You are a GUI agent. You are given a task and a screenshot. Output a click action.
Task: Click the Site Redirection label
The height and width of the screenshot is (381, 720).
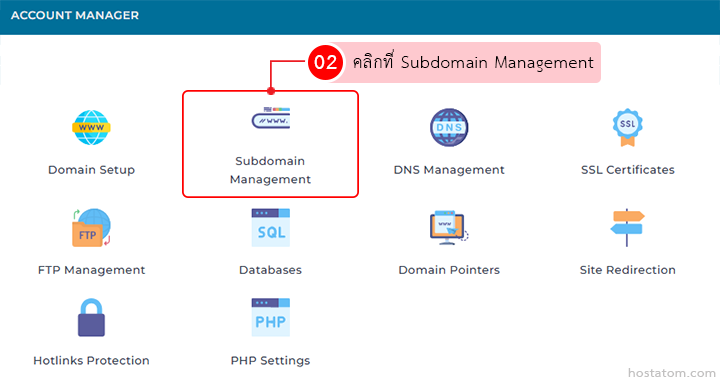tap(628, 270)
